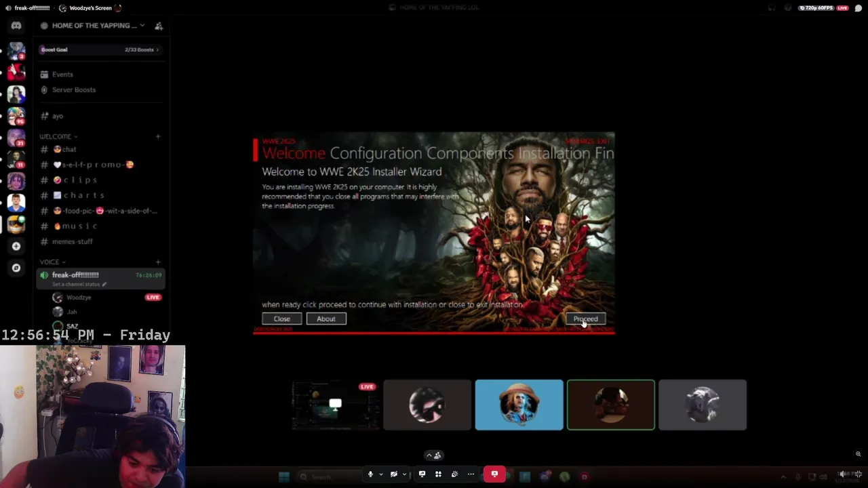Create channel in VOICE category via plus

click(158, 262)
